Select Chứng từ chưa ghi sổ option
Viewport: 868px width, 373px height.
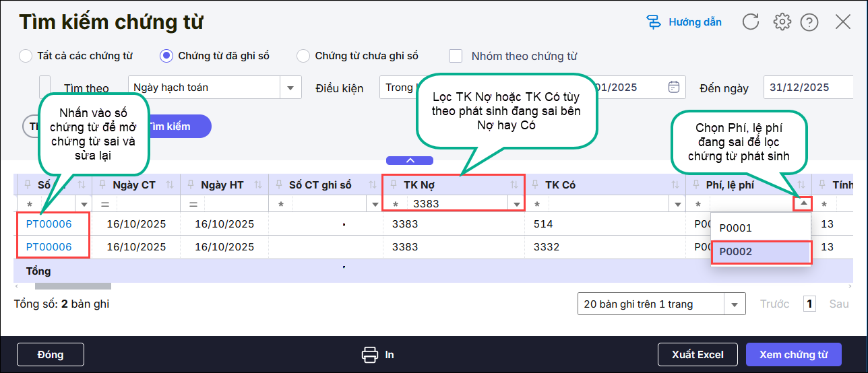click(x=303, y=56)
